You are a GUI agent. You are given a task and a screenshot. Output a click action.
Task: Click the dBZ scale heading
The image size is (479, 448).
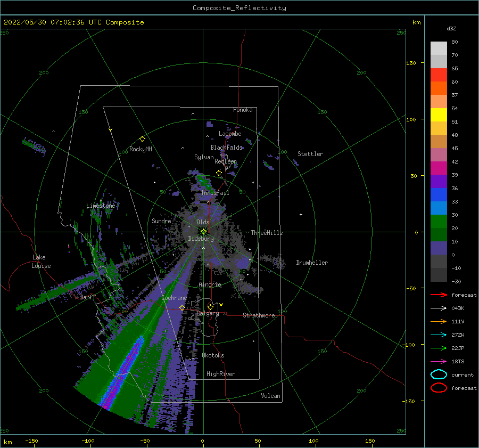[x=451, y=28]
